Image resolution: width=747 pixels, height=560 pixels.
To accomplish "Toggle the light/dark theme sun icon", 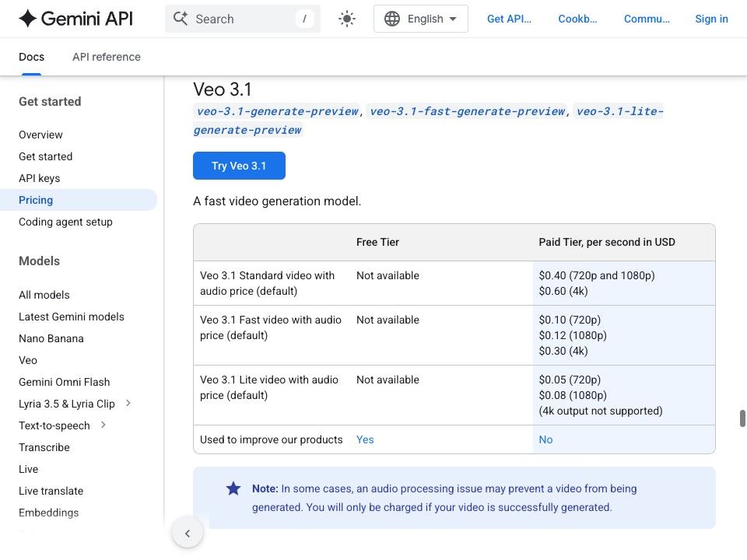I will (347, 19).
